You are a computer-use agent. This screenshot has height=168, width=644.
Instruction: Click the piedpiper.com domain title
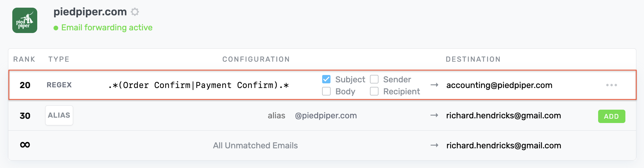[90, 12]
